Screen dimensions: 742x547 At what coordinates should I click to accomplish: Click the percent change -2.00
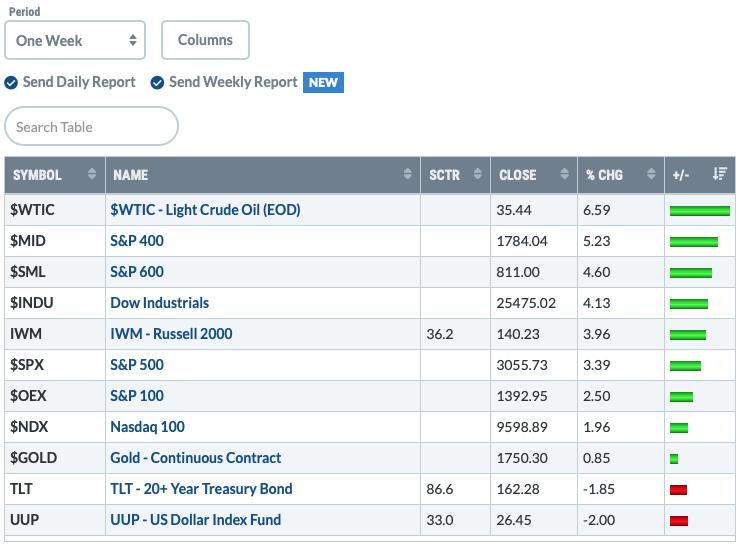coord(599,520)
